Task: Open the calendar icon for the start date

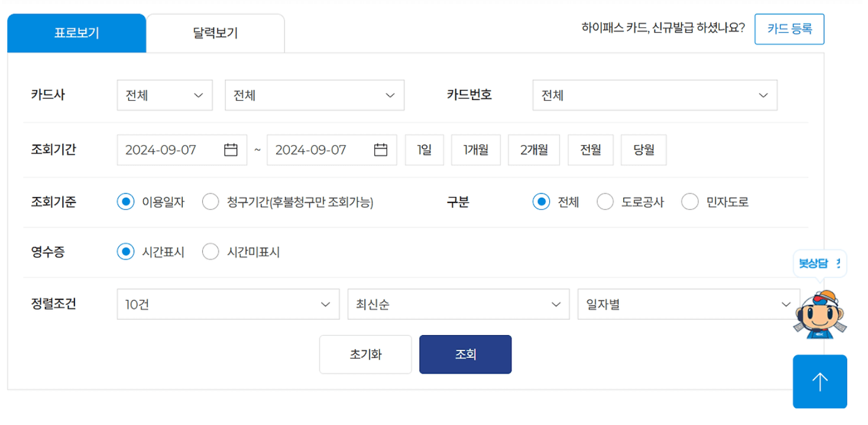Action: 231,150
